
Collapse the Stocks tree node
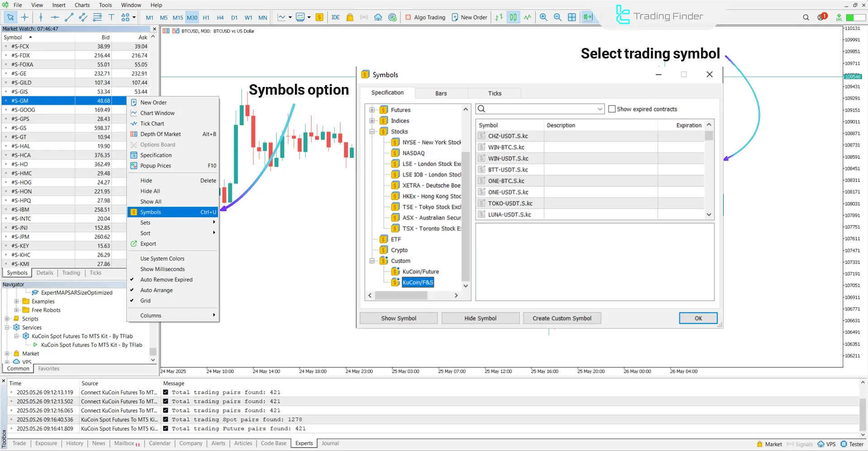(x=372, y=131)
